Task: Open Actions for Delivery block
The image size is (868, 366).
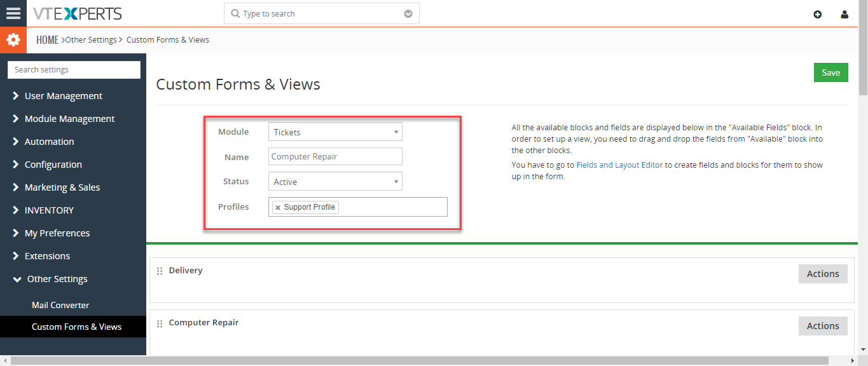Action: pos(823,274)
